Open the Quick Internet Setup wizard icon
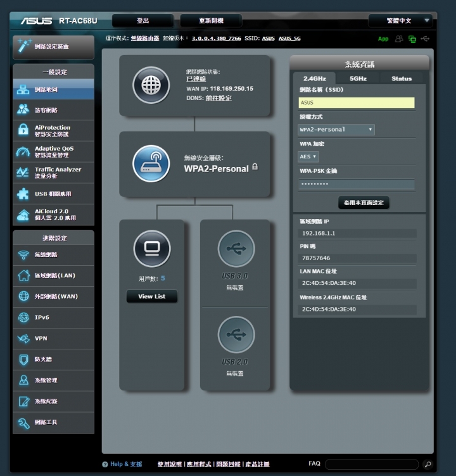456x476 pixels. pos(24,46)
